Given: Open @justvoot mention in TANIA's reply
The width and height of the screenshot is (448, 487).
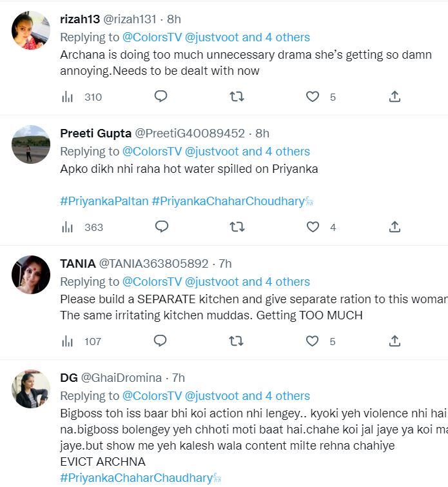Looking at the screenshot, I should pos(211,282).
